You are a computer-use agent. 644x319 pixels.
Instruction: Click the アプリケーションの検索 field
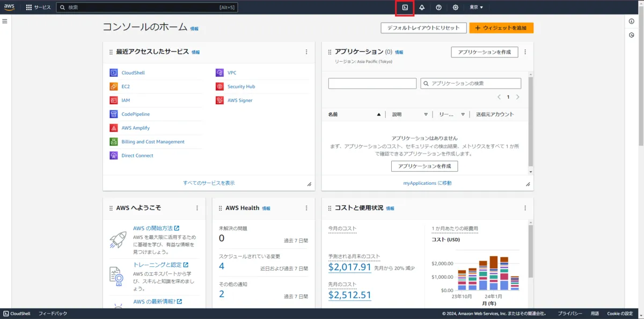point(471,83)
